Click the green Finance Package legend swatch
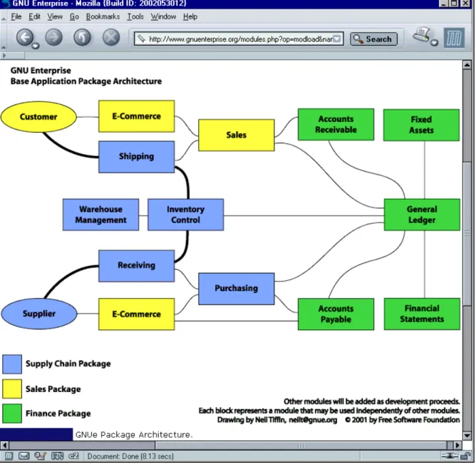The image size is (476, 467). pyautogui.click(x=12, y=414)
